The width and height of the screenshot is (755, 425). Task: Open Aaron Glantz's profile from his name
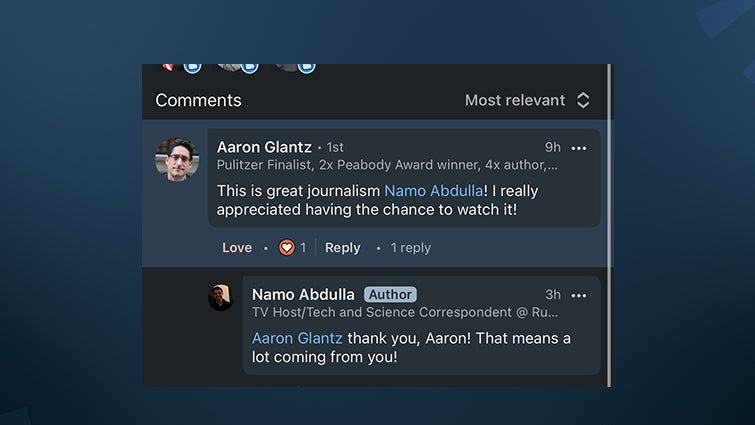coord(264,147)
